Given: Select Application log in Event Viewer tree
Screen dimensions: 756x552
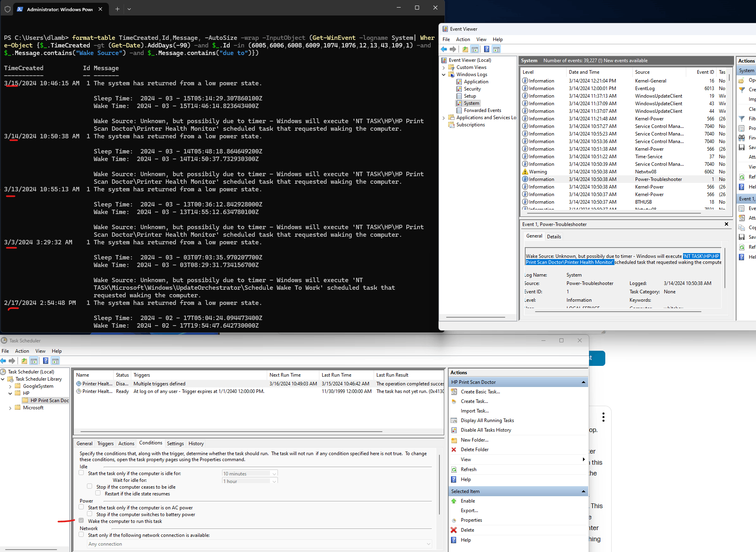Looking at the screenshot, I should click(476, 82).
